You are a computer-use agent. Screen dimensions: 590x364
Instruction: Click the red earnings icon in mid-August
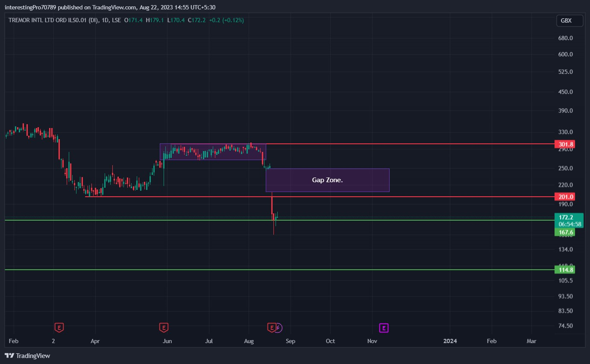pos(271,328)
